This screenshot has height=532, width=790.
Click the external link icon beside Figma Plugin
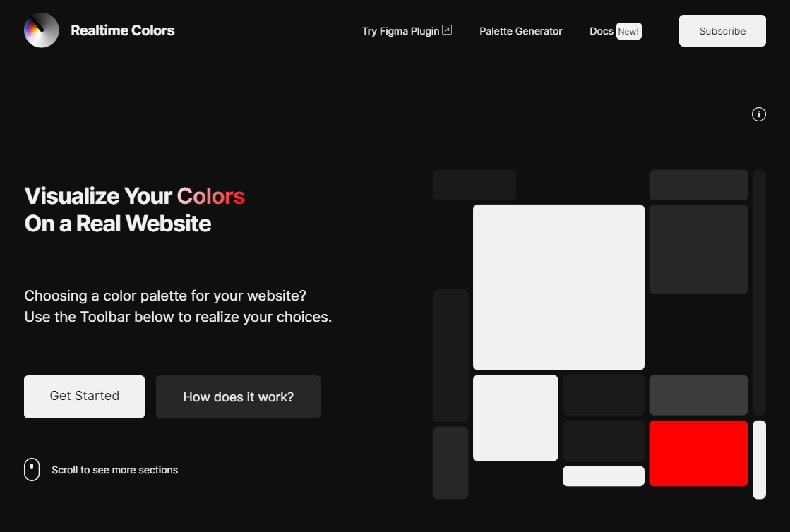[447, 30]
